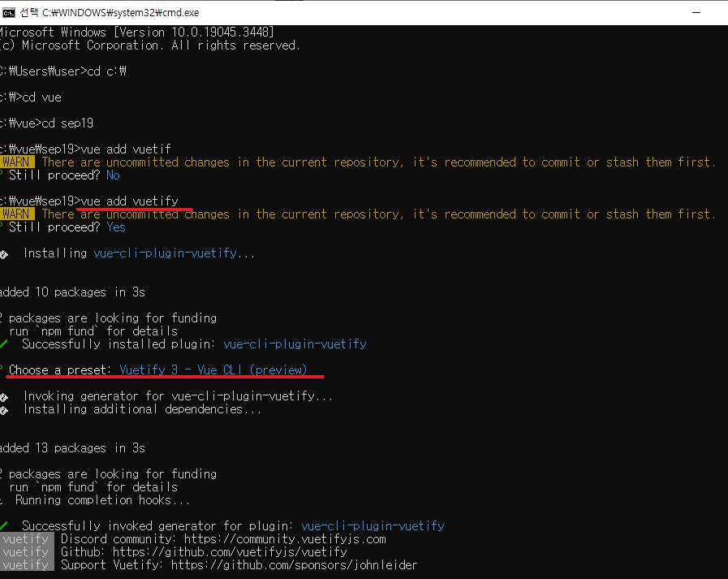Click the mistyped 'vue add vuetif' command
728x579 pixels.
pos(126,149)
